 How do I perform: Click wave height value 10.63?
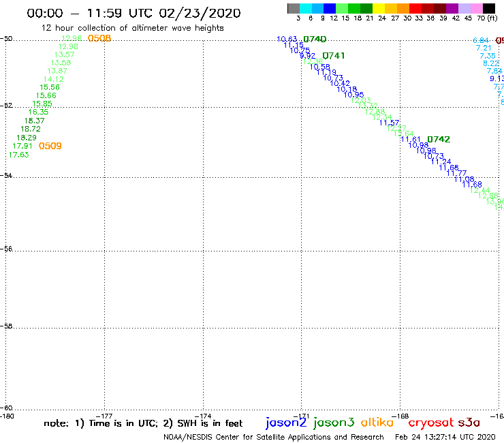pos(287,40)
